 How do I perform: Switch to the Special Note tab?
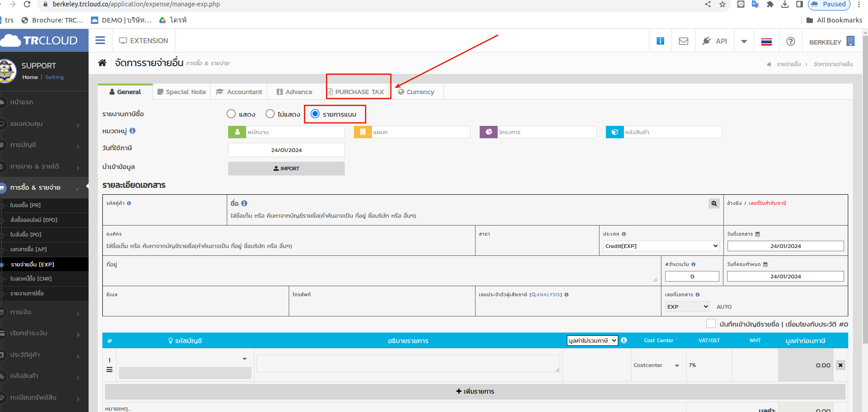coord(181,92)
